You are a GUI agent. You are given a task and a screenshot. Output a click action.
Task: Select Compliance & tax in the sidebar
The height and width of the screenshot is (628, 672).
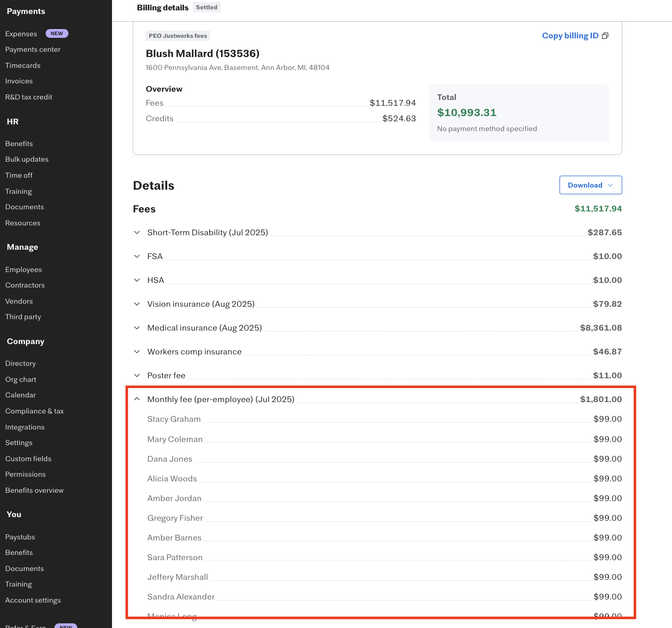coord(34,411)
